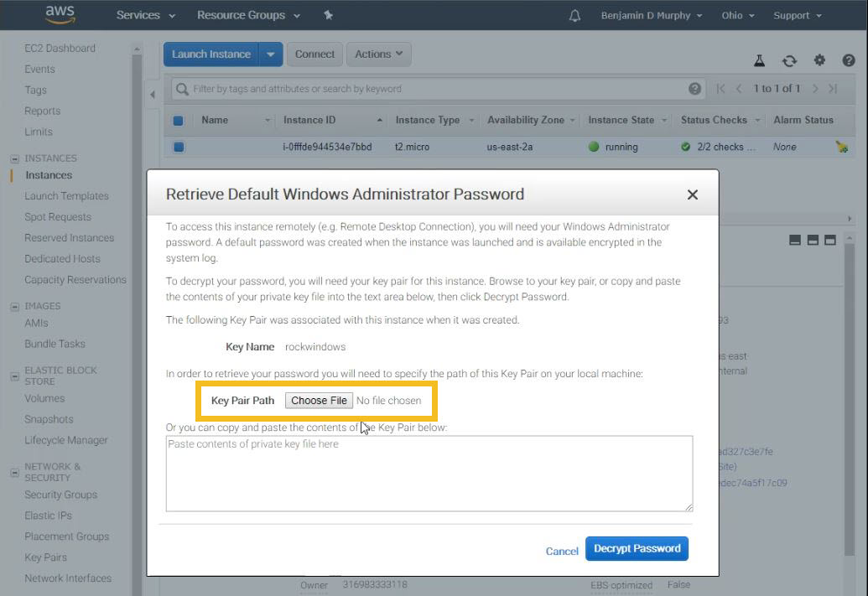Open the Ohio region selector

pyautogui.click(x=738, y=15)
